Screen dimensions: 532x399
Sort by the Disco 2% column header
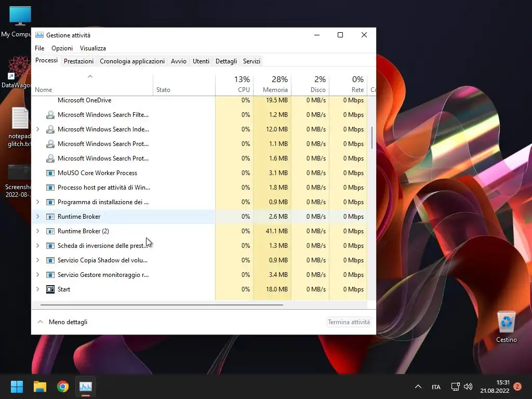tap(311, 85)
